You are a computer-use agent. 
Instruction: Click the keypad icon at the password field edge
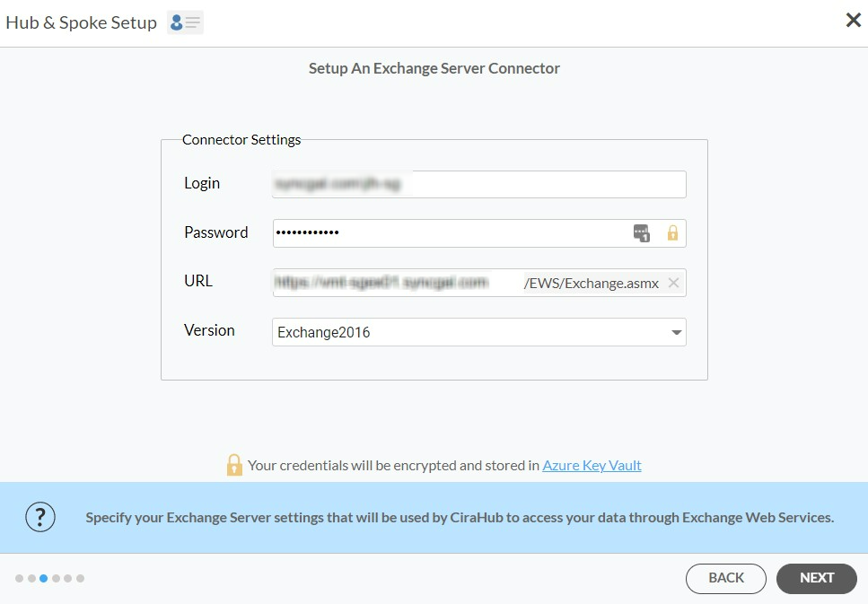click(x=642, y=232)
